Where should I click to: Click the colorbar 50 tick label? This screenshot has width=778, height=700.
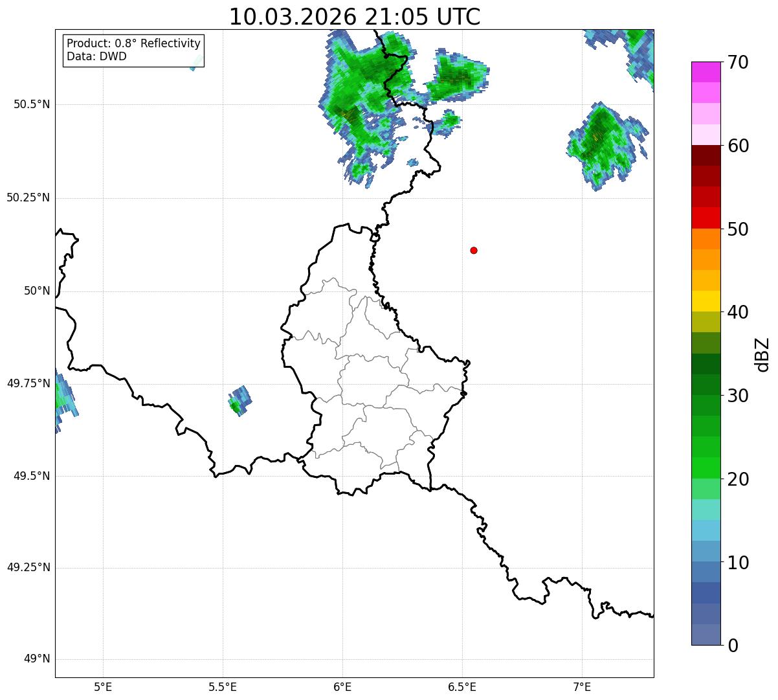point(737,229)
